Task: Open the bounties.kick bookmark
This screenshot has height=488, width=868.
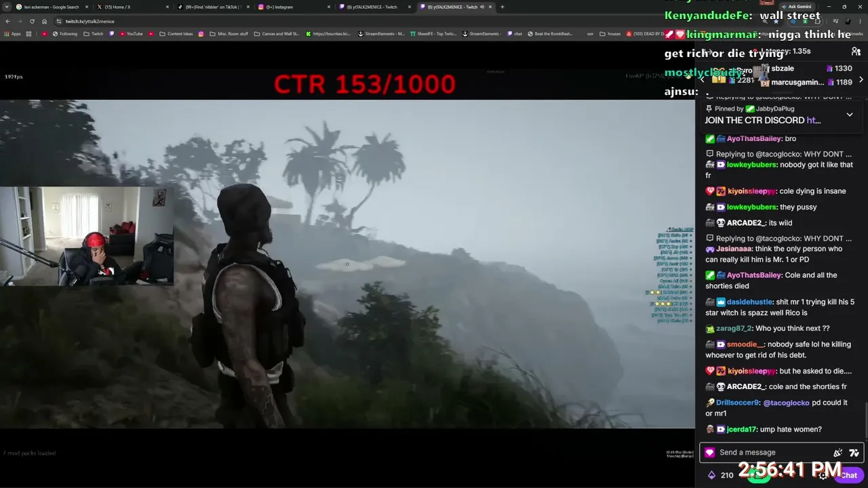Action: [x=328, y=34]
